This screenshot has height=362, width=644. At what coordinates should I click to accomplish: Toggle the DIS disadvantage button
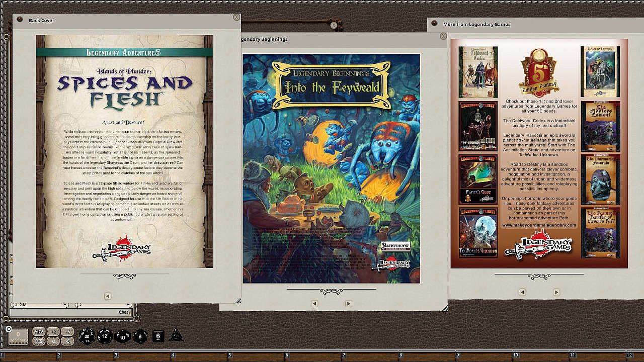(x=39, y=341)
